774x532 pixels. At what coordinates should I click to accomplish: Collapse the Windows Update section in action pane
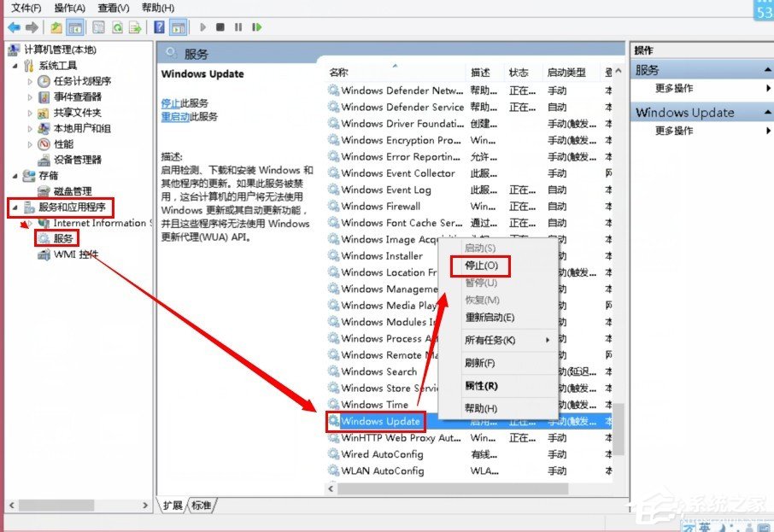click(x=767, y=112)
